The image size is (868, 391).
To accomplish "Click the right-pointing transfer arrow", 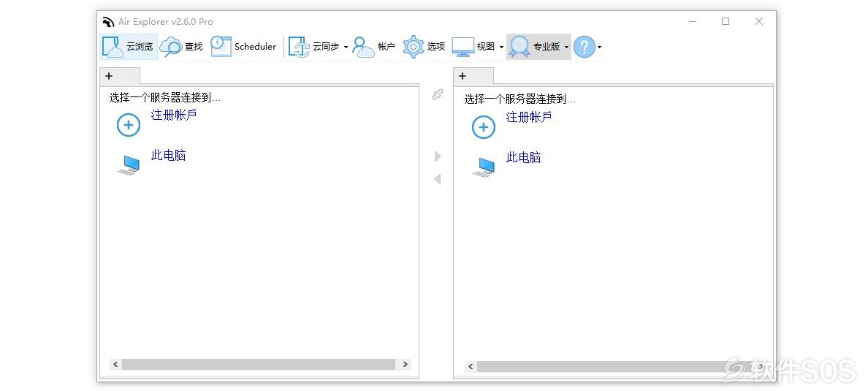I will 438,156.
